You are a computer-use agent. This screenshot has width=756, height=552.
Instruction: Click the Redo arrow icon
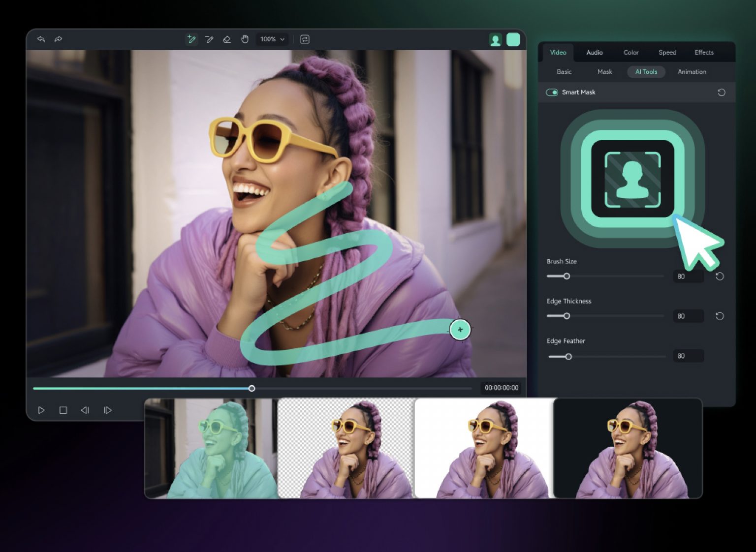click(x=58, y=39)
